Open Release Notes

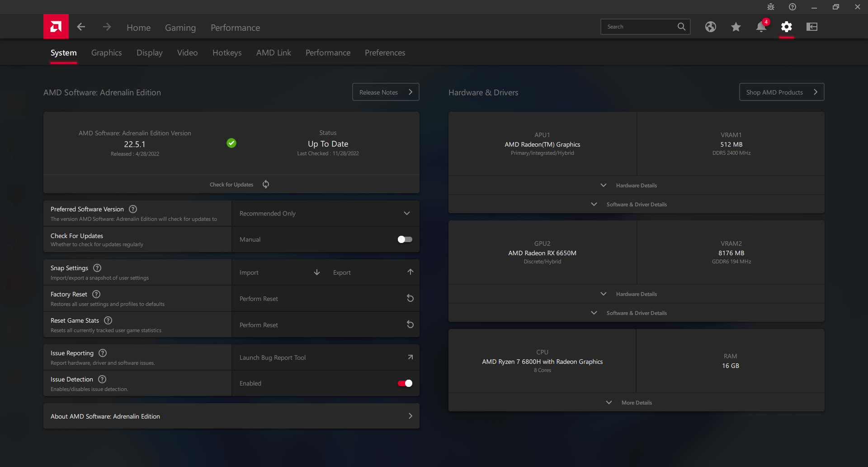[x=386, y=92]
